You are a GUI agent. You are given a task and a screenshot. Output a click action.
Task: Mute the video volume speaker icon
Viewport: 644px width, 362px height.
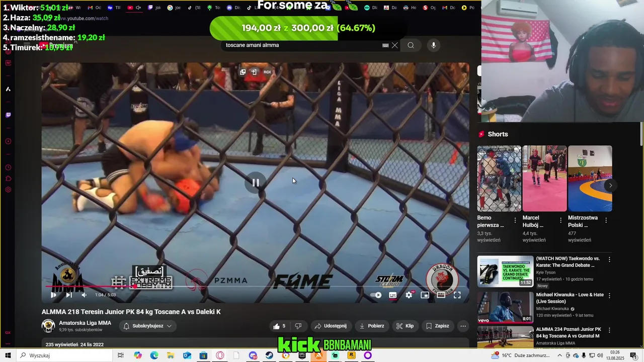84,295
